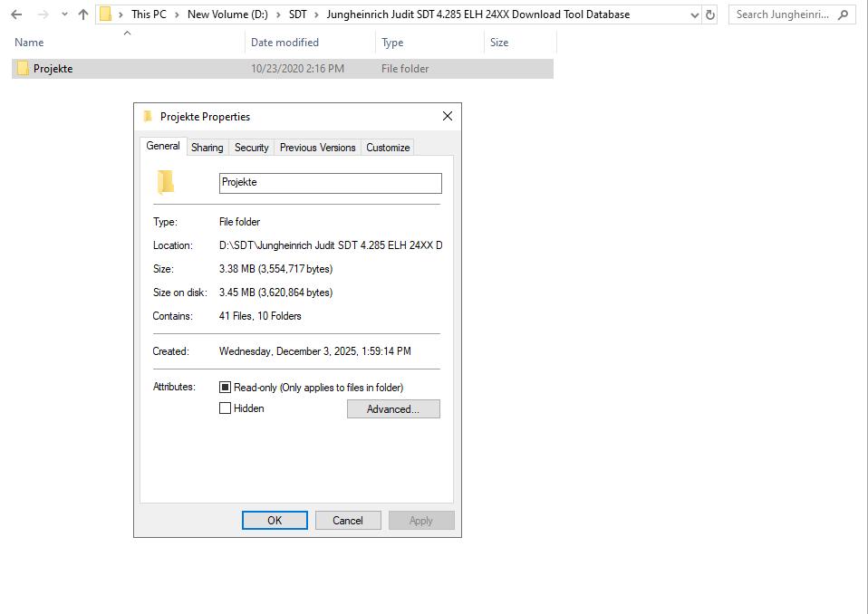Click the File folder type cell

(405, 69)
